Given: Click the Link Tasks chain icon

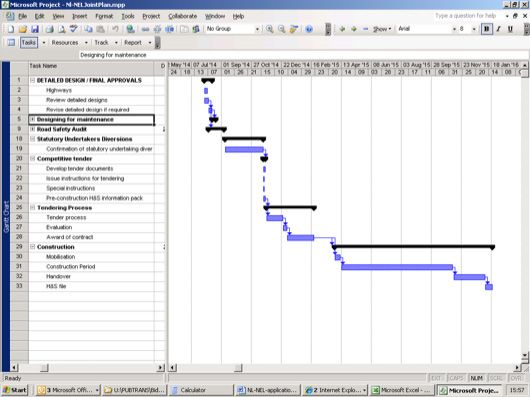Looking at the screenshot, I should coord(145,29).
